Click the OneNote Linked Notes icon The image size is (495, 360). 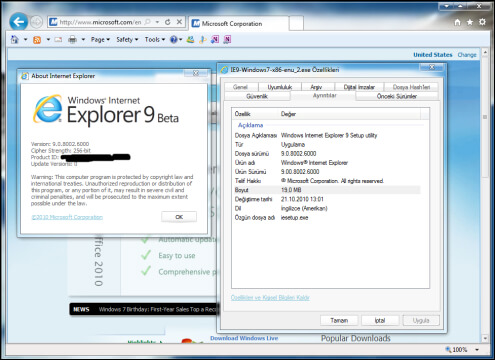227,40
